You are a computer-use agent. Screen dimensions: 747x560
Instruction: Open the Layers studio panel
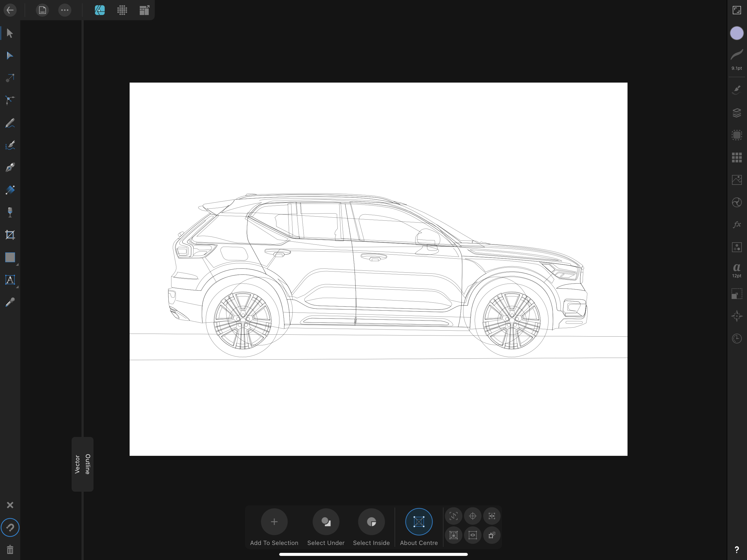point(737,112)
